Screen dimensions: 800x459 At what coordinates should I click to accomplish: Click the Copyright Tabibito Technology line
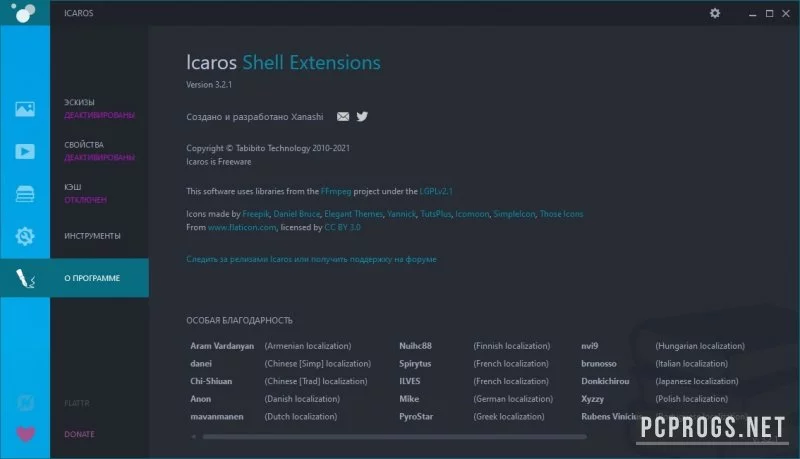[268, 148]
